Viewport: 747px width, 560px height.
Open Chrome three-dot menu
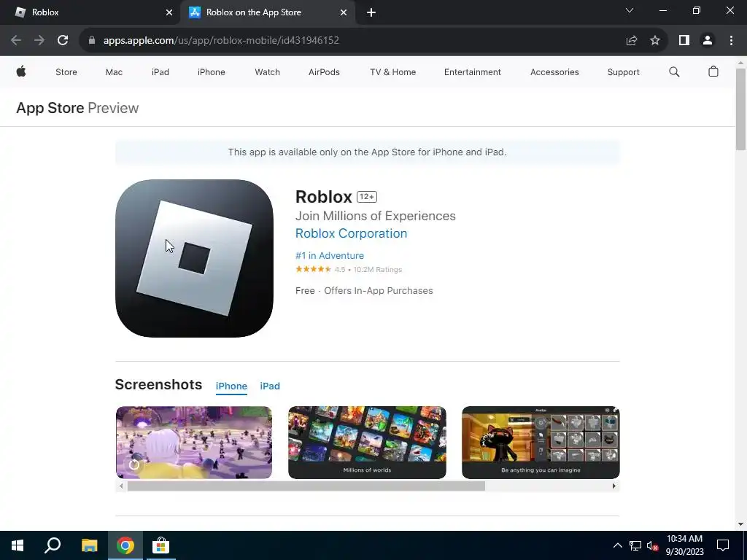click(731, 41)
